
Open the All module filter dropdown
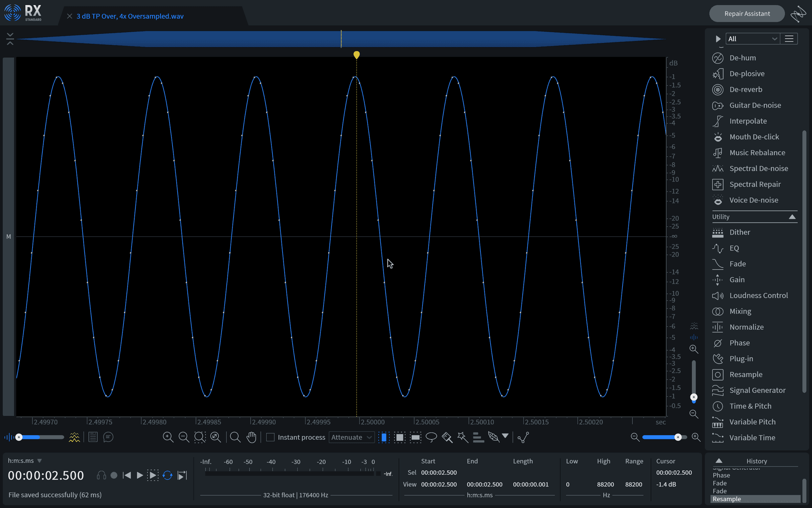[x=752, y=39]
